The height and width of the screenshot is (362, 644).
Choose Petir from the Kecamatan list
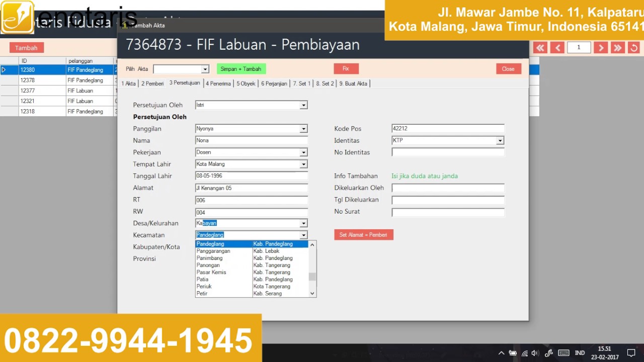[252, 293]
